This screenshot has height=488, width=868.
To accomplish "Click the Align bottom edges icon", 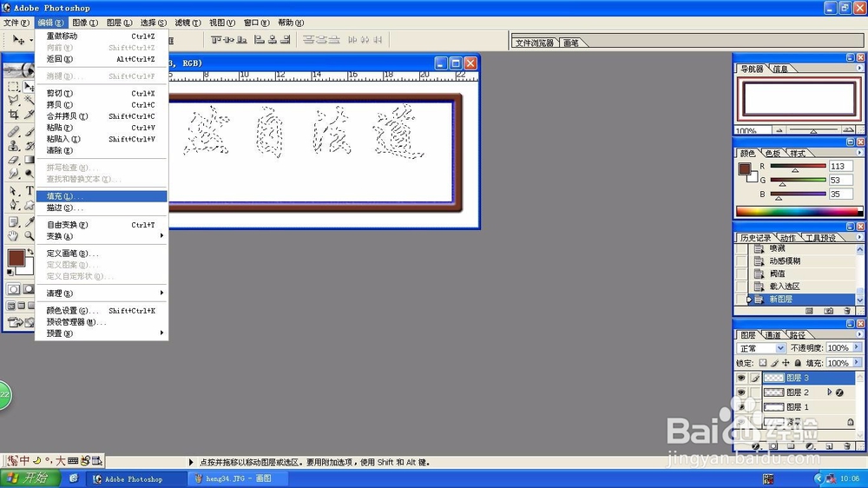I will point(241,40).
